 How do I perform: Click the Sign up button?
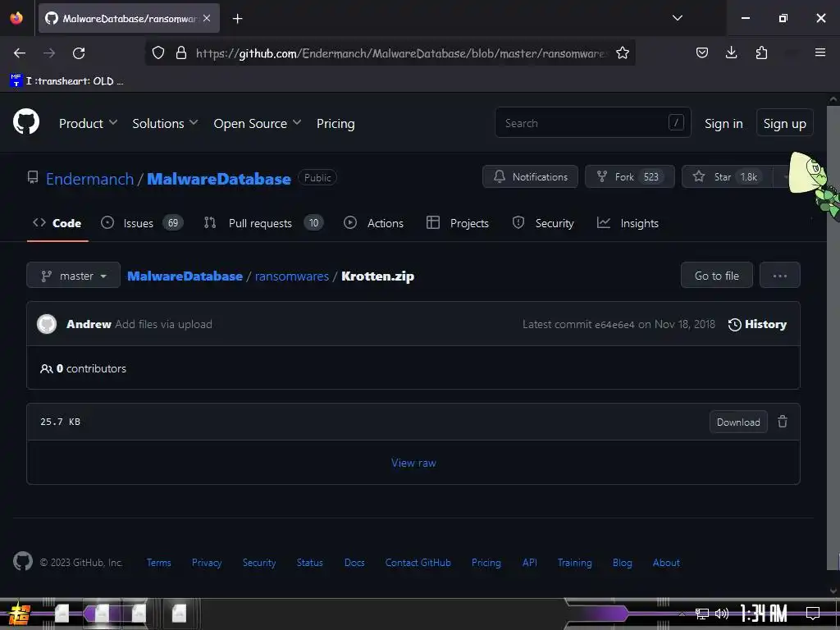(784, 123)
